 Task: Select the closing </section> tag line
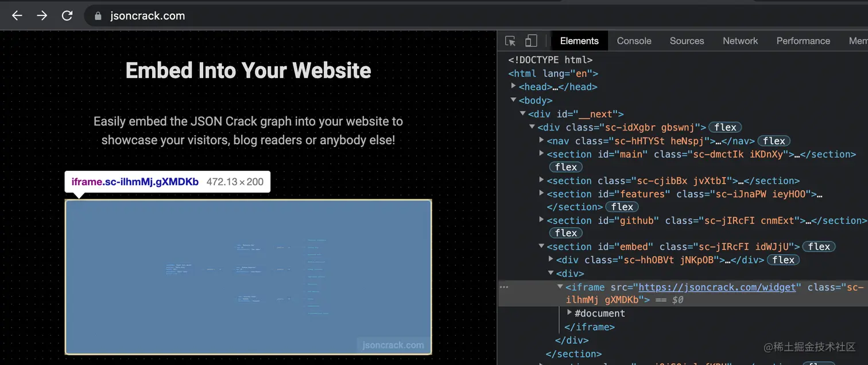[573, 354]
